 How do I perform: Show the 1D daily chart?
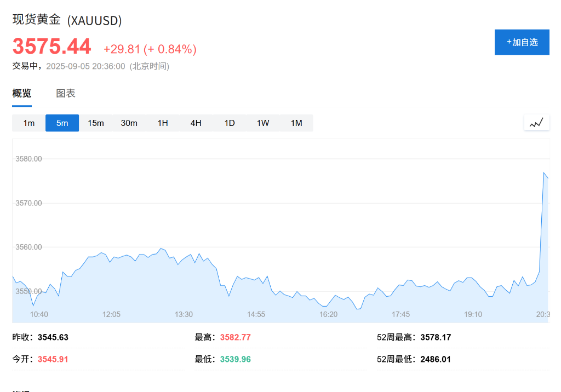[230, 123]
